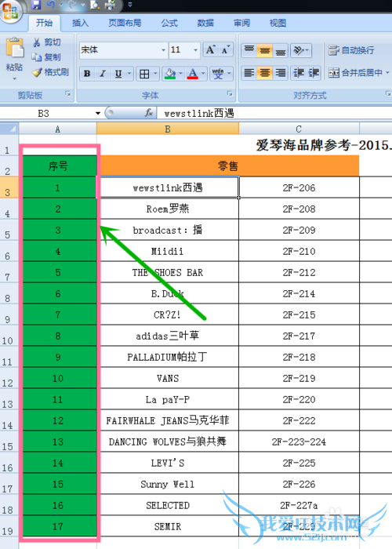Click the font name box showing 宋体

(120, 50)
